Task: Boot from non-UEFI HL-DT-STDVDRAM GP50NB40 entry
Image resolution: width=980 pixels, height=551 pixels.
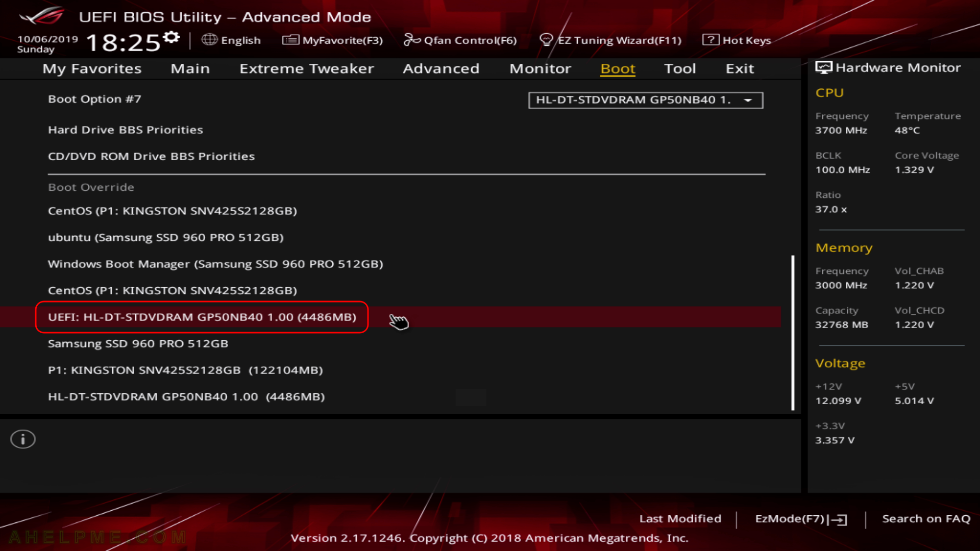Action: pos(186,396)
